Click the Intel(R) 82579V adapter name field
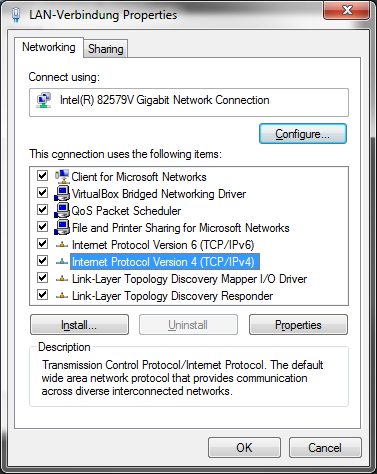Viewport: 377px width, 474px height. pos(189,102)
